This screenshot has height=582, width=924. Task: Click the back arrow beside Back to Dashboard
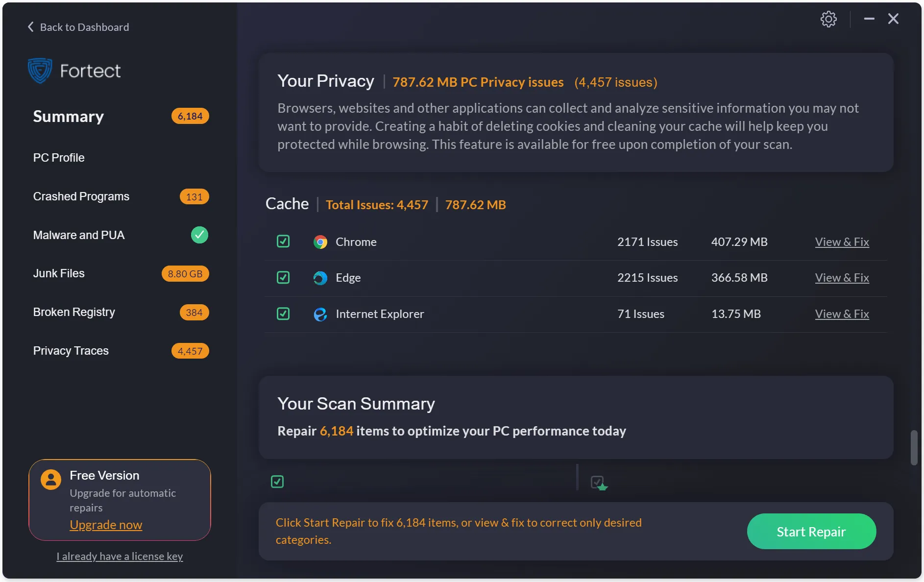click(30, 26)
